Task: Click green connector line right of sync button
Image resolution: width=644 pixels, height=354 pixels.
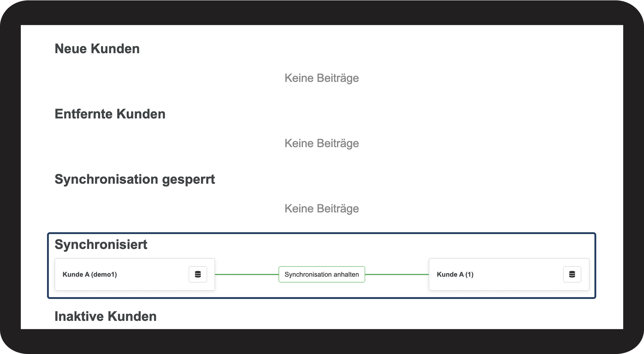Action: [397, 275]
